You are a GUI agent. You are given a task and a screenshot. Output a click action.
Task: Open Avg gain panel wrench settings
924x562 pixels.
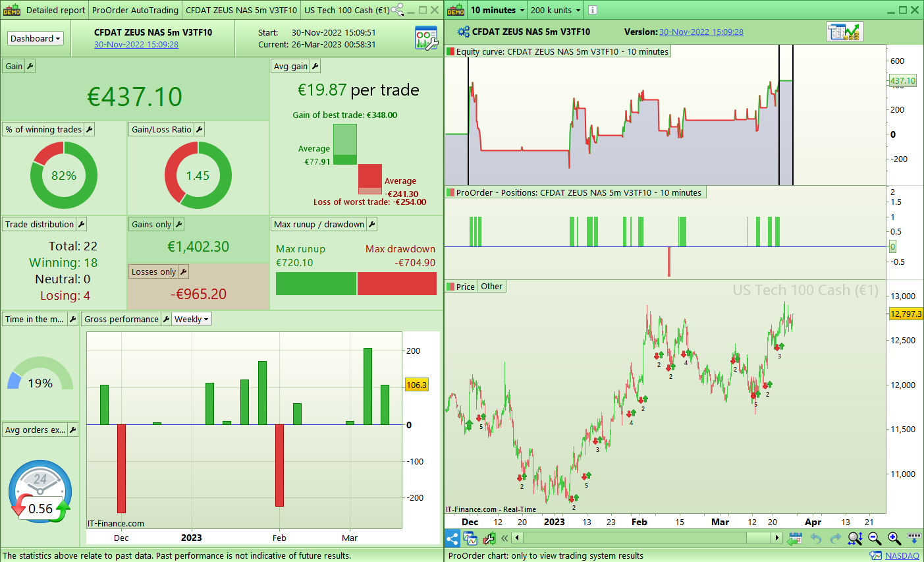click(315, 66)
